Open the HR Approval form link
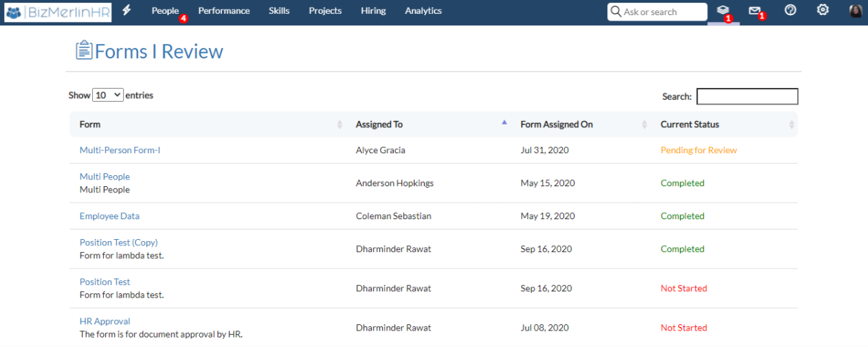The image size is (868, 347). coord(104,321)
